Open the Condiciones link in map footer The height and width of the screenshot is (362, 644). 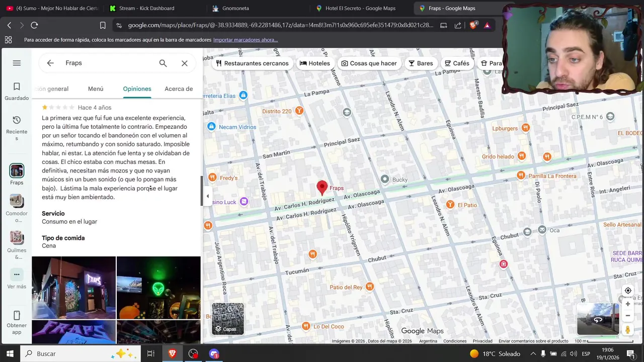click(455, 341)
